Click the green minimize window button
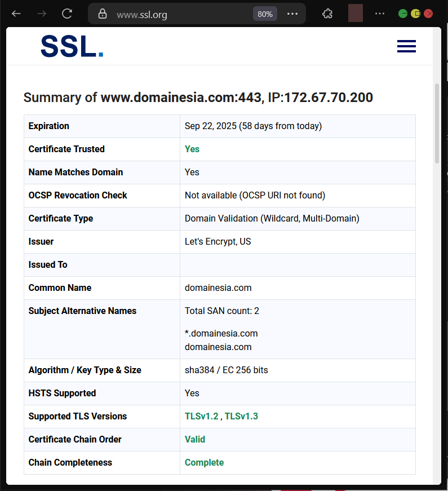 coord(403,14)
